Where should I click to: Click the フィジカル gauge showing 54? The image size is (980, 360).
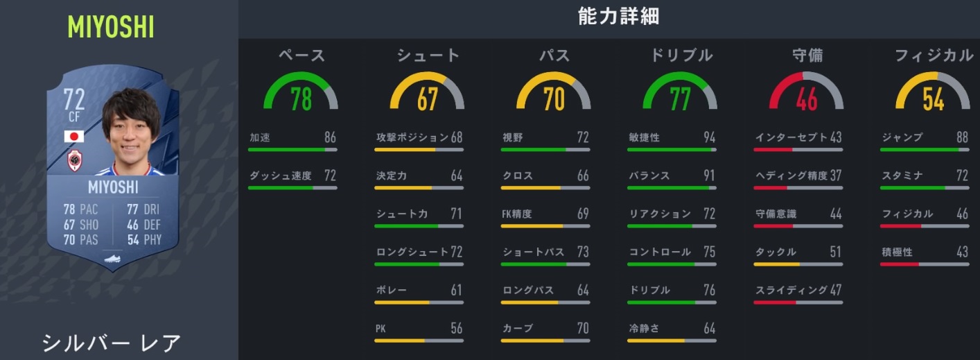click(933, 92)
